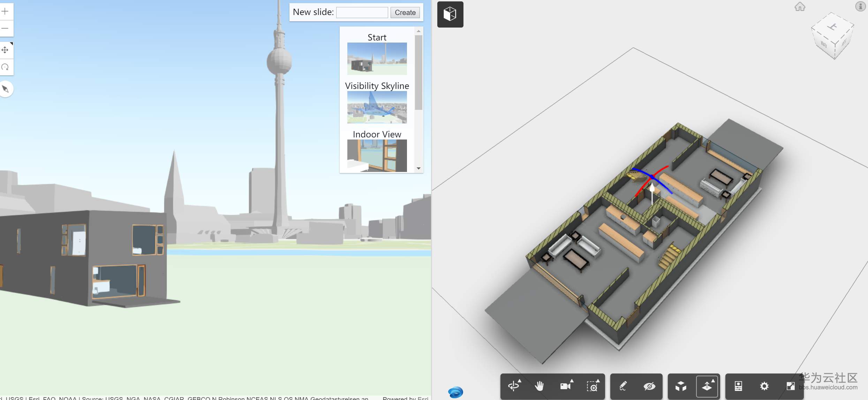Open the model properties panel
Screen dimensions: 868x400
click(738, 386)
